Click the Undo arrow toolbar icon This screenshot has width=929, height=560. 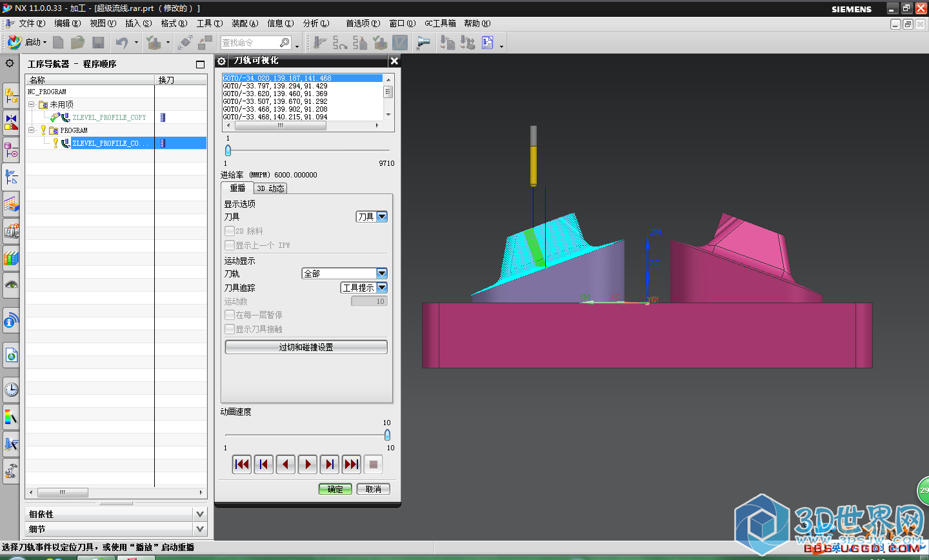121,43
